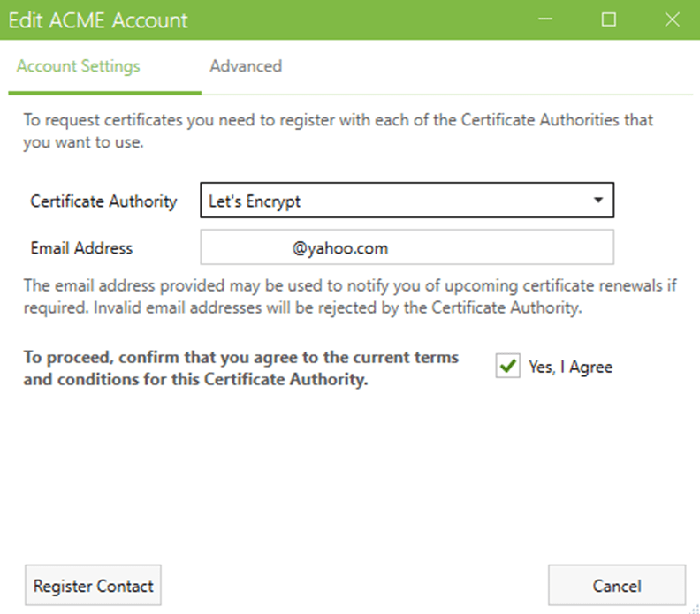Click the "Yes, I Agree" label text
700x614 pixels.
pyautogui.click(x=570, y=368)
